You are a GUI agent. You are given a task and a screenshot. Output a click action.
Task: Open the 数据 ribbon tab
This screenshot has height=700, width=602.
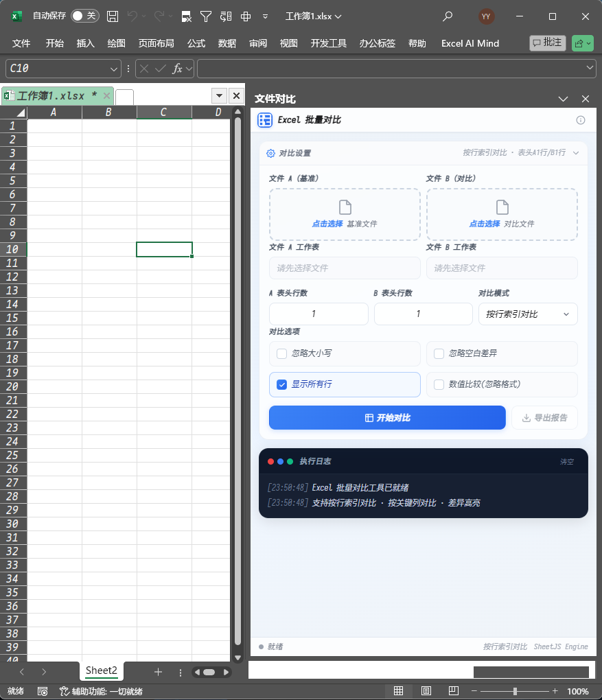coord(227,43)
